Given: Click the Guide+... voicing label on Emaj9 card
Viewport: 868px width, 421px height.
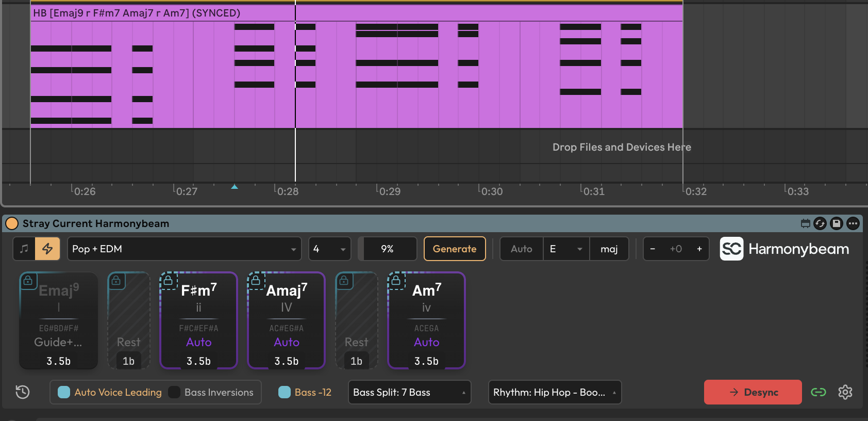Looking at the screenshot, I should (58, 342).
